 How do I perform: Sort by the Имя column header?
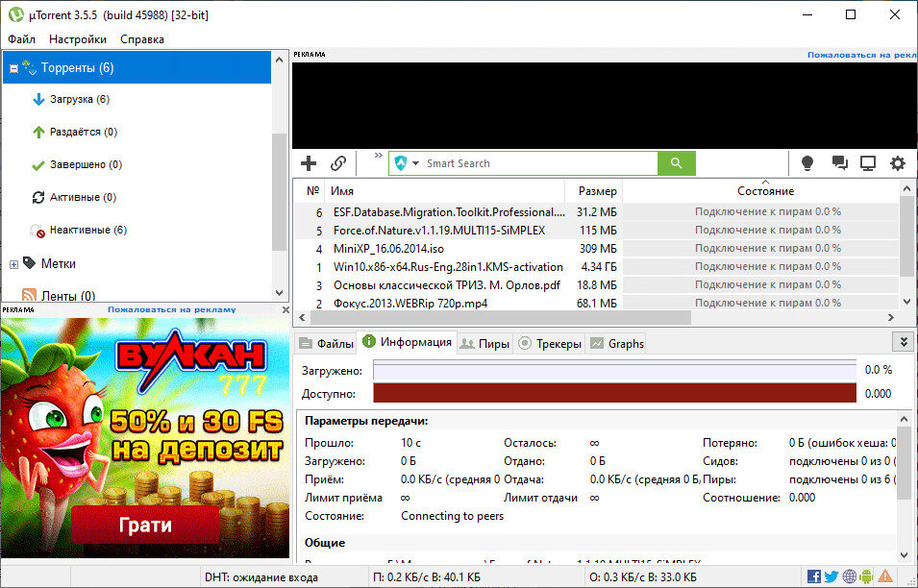click(x=445, y=191)
